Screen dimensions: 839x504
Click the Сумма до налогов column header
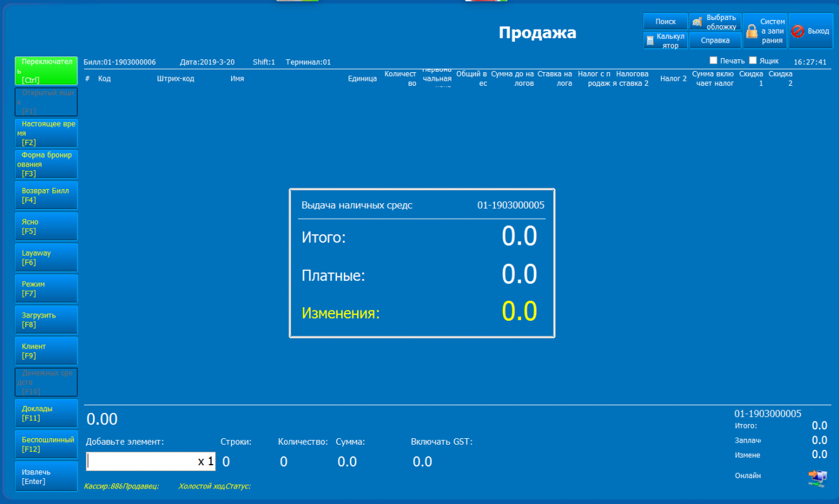click(x=512, y=79)
